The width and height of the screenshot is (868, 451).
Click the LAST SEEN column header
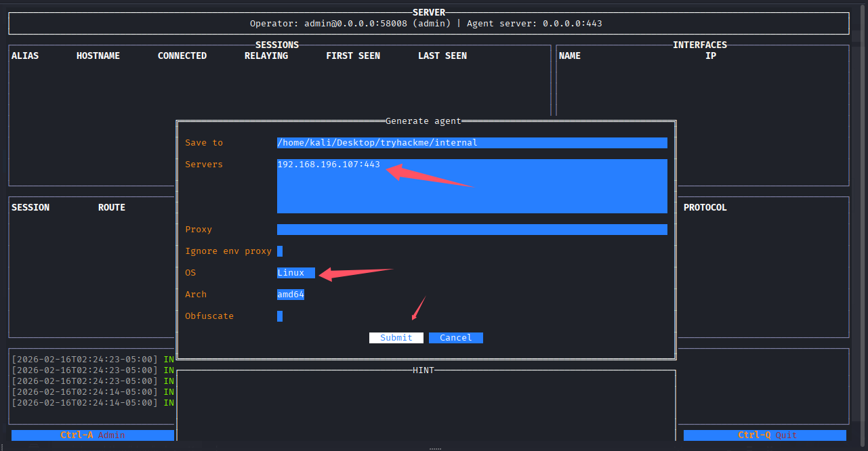(x=442, y=56)
